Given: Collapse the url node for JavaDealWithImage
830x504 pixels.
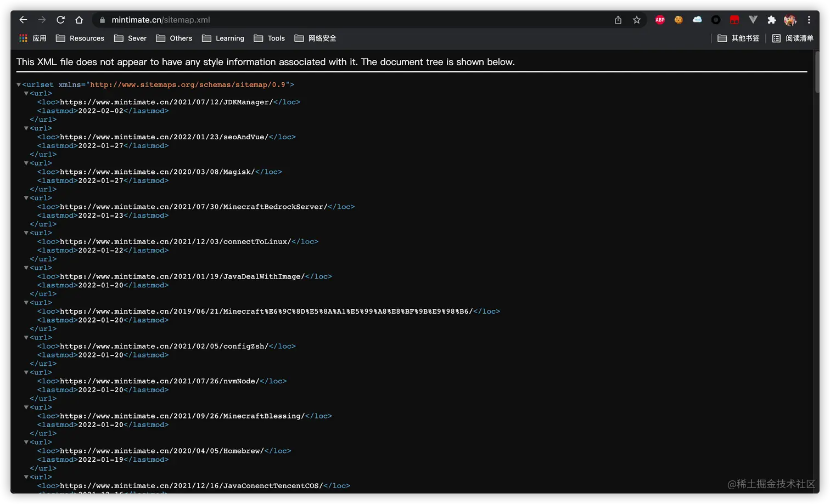Looking at the screenshot, I should tap(26, 268).
